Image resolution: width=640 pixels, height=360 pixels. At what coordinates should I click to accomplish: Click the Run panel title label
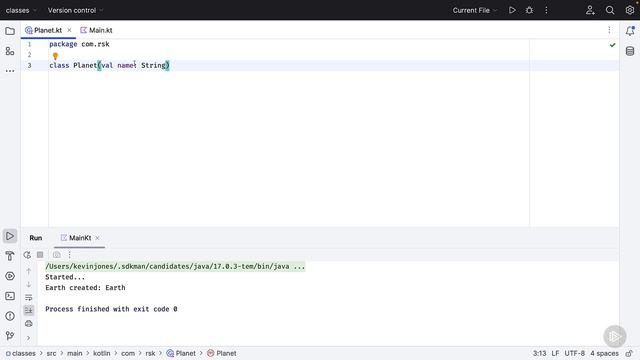36,238
